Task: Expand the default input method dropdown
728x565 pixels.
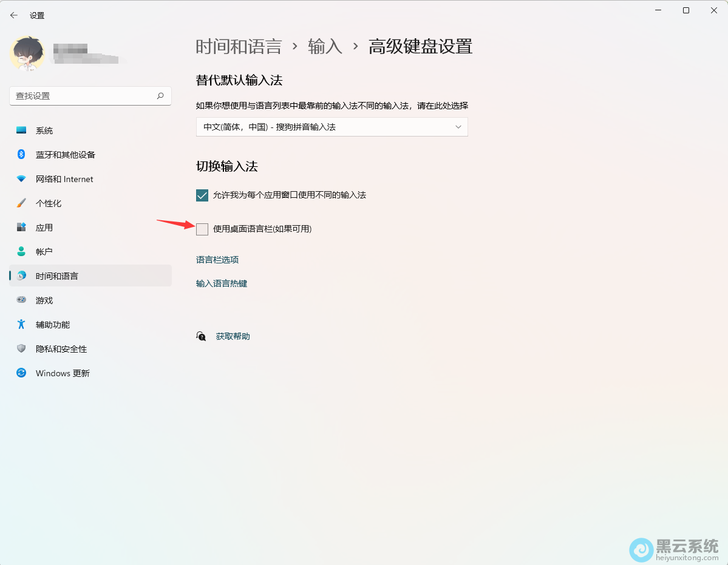Action: (332, 127)
